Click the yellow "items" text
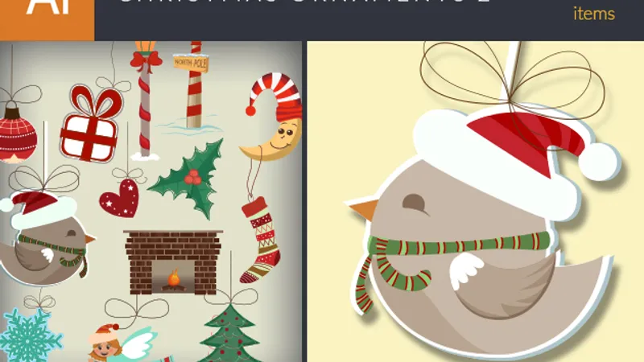 594,14
